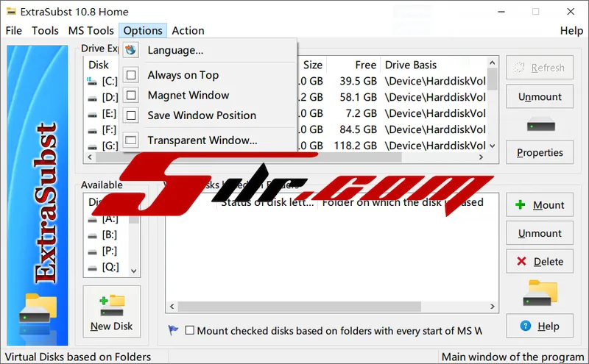Click the drive list vertical scrollbar thumb
This screenshot has height=364, width=589.
pyautogui.click(x=493, y=79)
